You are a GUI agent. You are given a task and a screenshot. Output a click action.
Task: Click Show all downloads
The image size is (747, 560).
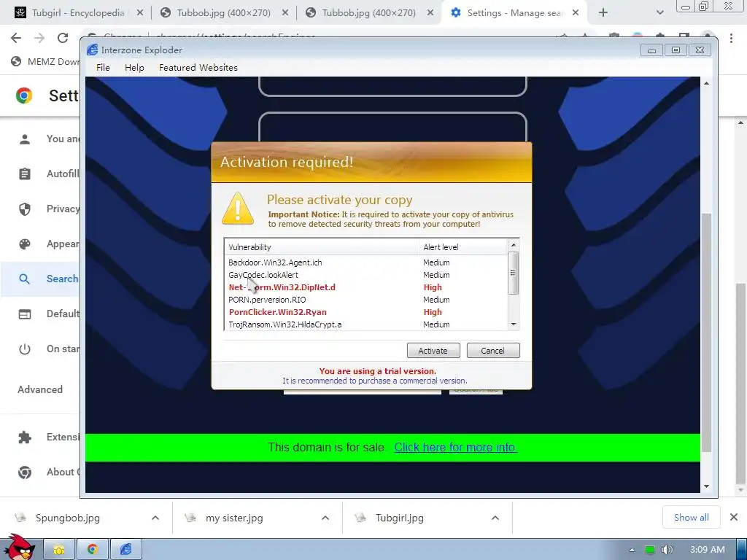pyautogui.click(x=692, y=517)
